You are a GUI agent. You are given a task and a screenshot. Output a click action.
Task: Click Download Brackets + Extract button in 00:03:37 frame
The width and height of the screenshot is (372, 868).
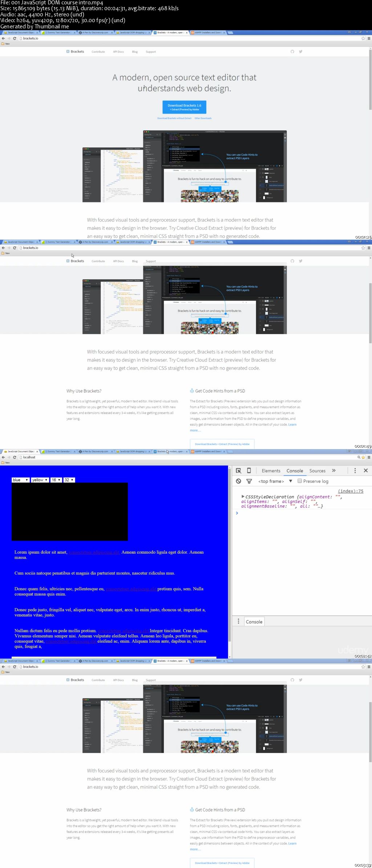click(222, 863)
